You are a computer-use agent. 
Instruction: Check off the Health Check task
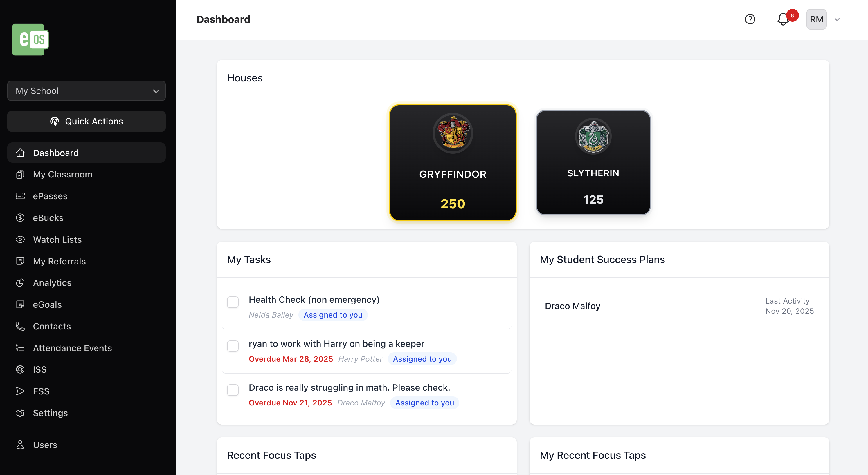pyautogui.click(x=233, y=302)
